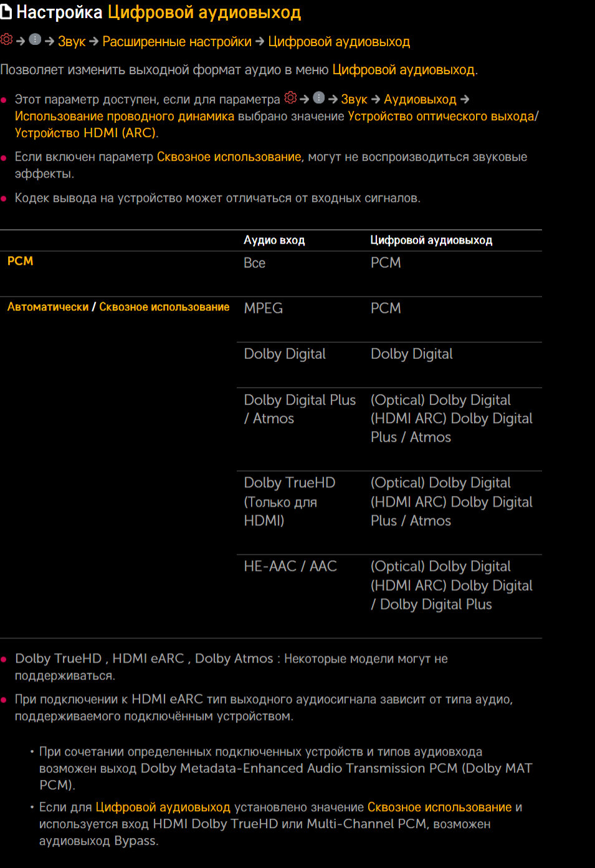The image size is (595, 868).
Task: Click the round dots icon in the top breadcrumb
Action: (35, 40)
